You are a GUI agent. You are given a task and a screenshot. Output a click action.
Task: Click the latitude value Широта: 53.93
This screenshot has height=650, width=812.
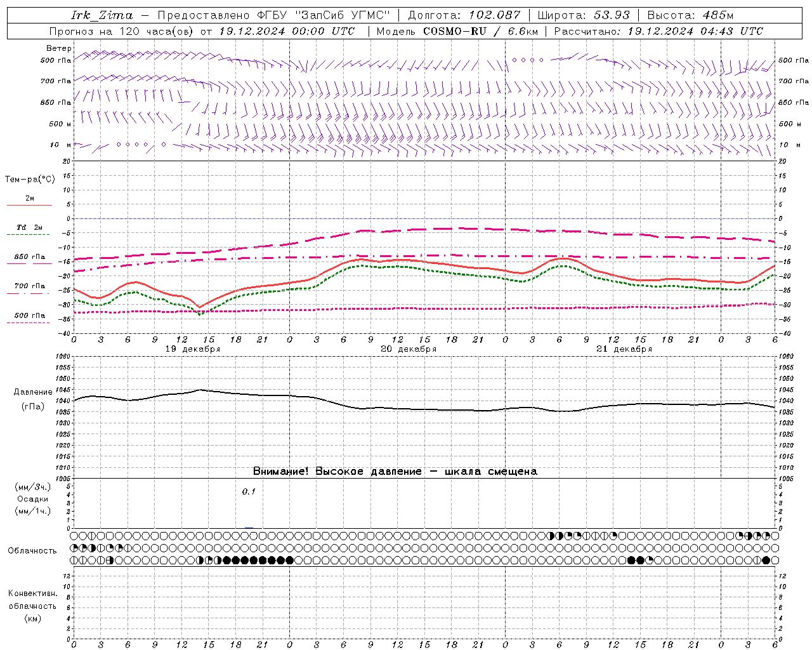pos(583,15)
